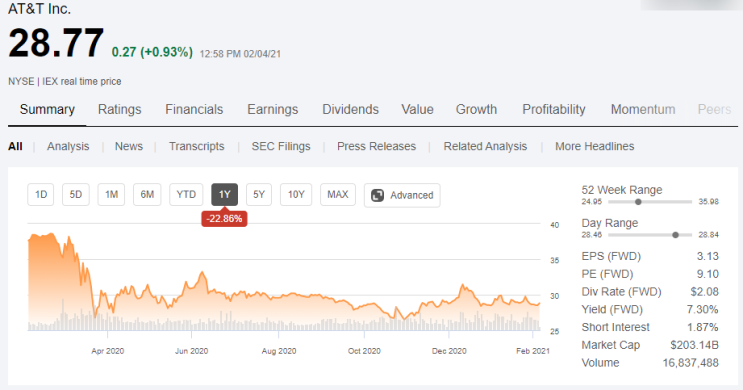The width and height of the screenshot is (743, 390).
Task: Click Volume value 16,837,488
Action: click(x=690, y=363)
